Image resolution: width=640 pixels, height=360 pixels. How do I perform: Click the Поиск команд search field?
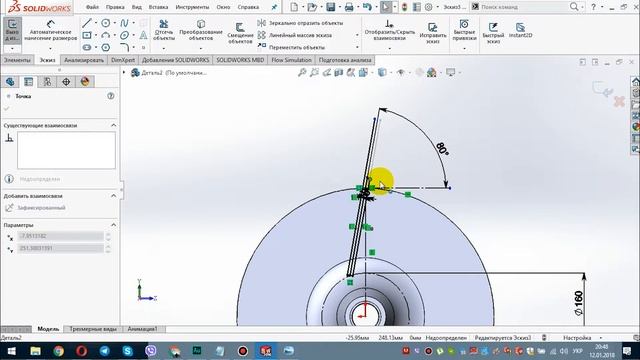[525, 7]
